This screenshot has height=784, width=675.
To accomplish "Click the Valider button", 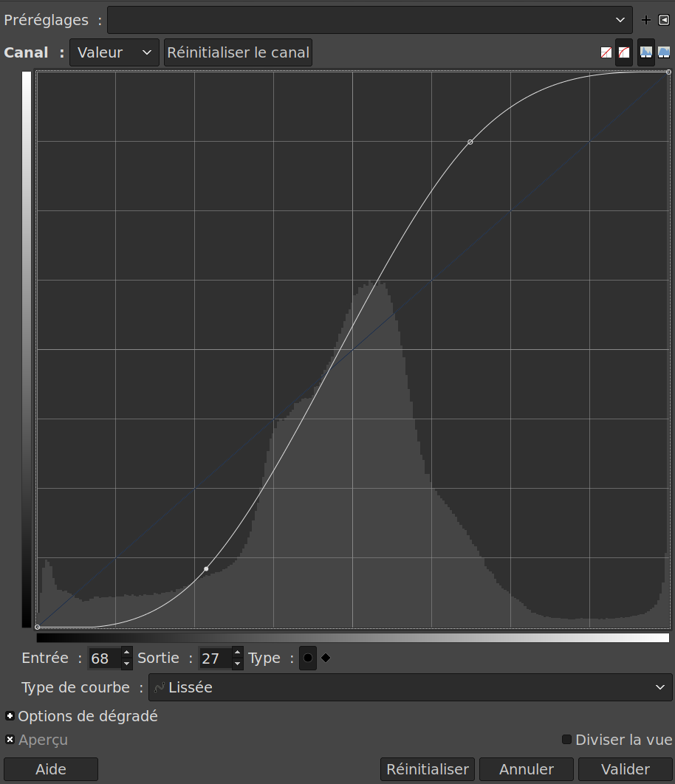I will pos(625,769).
